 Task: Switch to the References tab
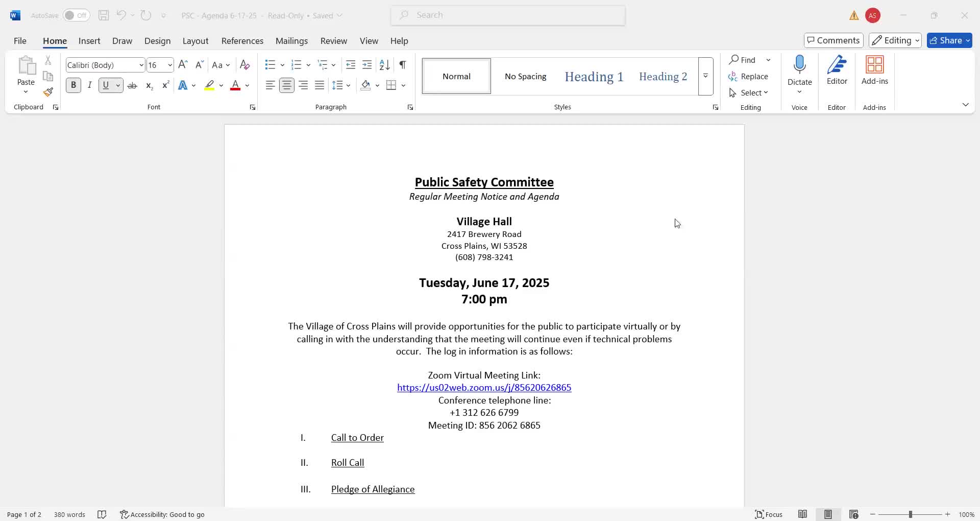pyautogui.click(x=242, y=41)
